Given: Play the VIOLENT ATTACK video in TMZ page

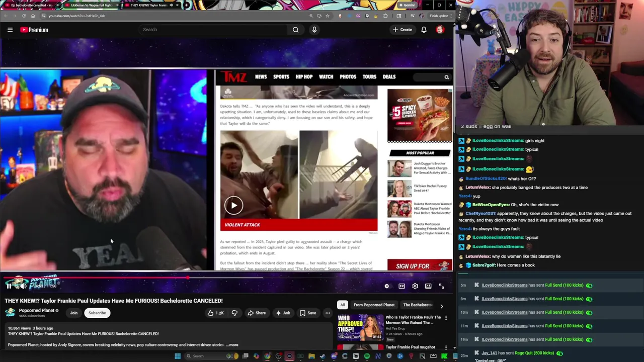Looking at the screenshot, I should pos(233,205).
